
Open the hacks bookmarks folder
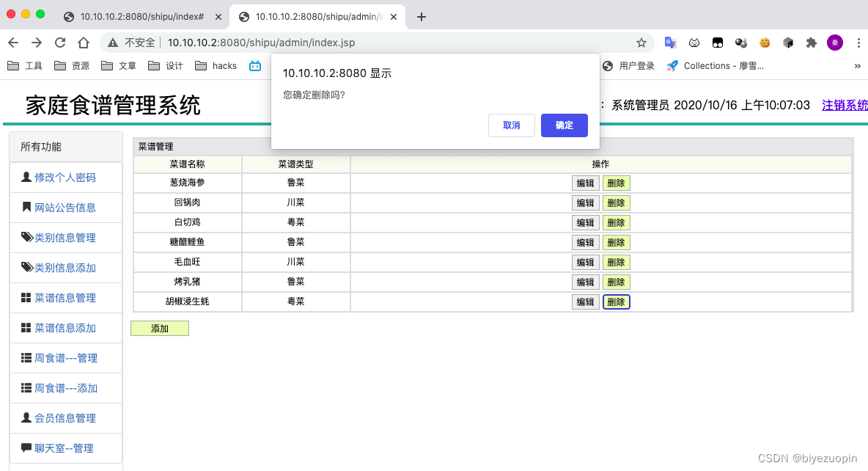coord(216,66)
